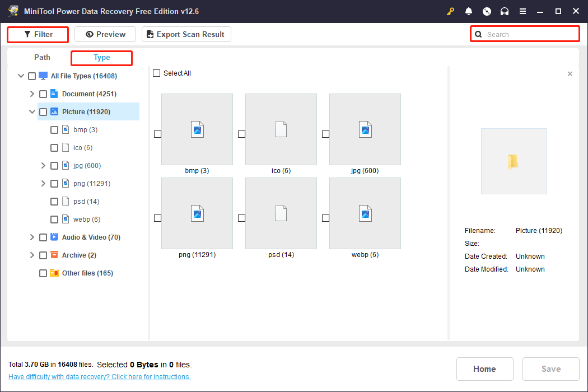Expand the Document (4251) node
588x392 pixels.
(32, 94)
